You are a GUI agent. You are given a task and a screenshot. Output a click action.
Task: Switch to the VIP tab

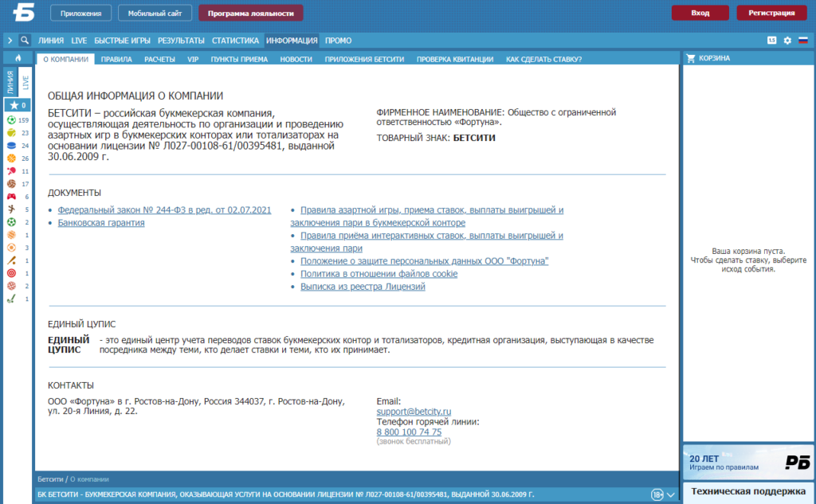(x=193, y=59)
